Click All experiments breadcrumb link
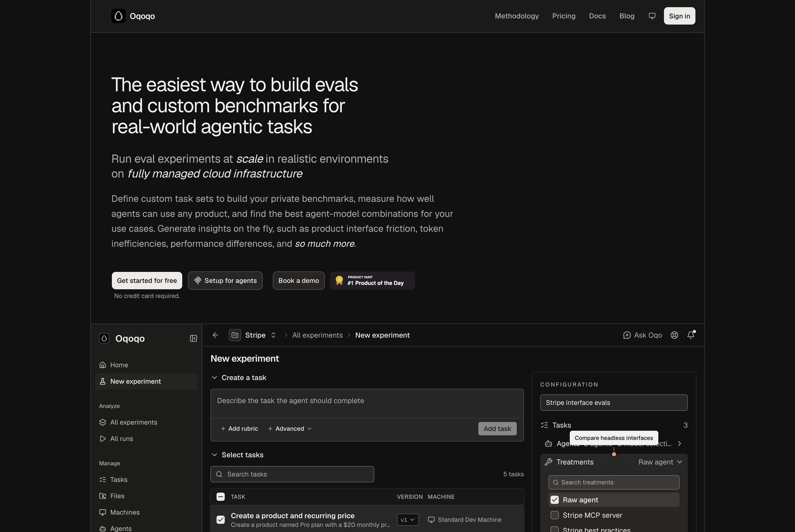 (317, 335)
